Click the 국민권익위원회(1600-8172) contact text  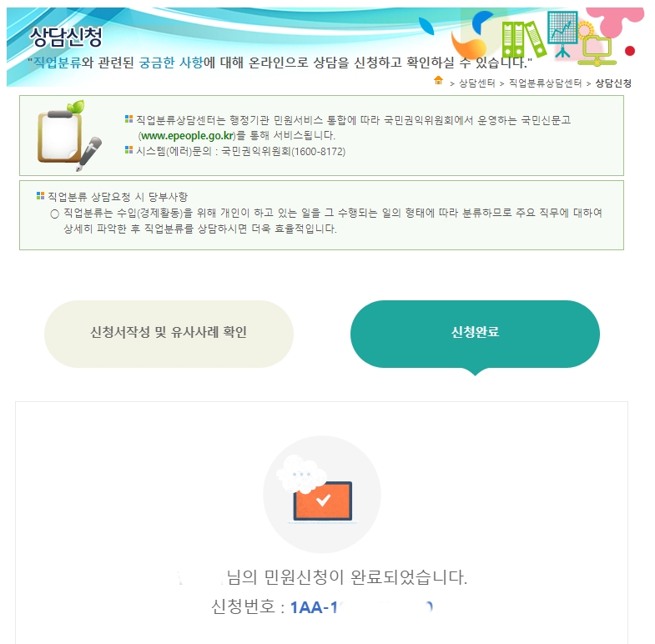pyautogui.click(x=283, y=151)
